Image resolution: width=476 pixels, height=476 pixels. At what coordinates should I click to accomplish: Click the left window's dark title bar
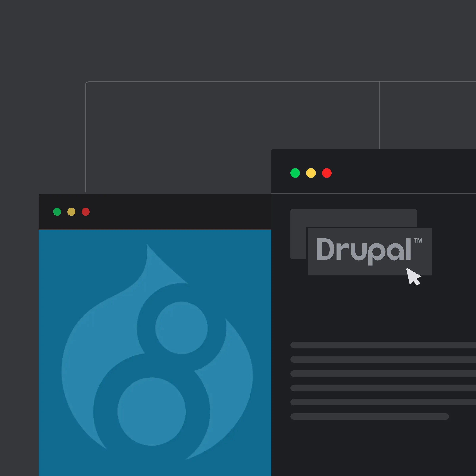coord(173,211)
